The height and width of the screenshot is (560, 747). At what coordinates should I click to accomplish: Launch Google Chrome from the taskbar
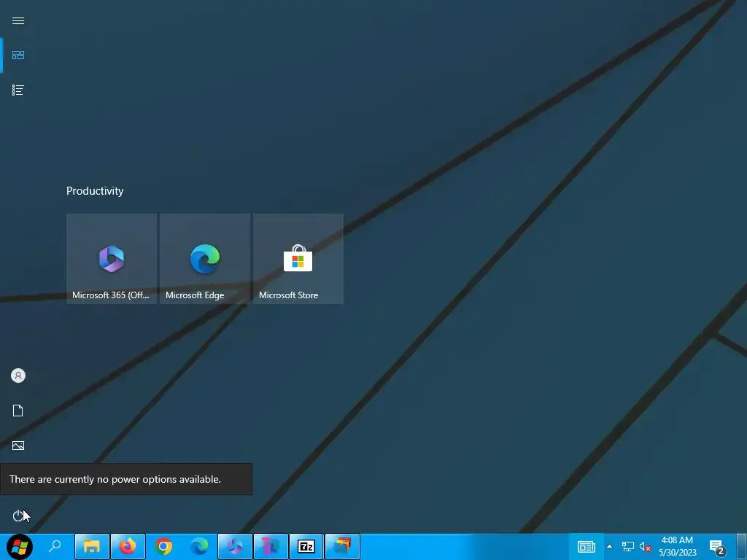click(163, 546)
